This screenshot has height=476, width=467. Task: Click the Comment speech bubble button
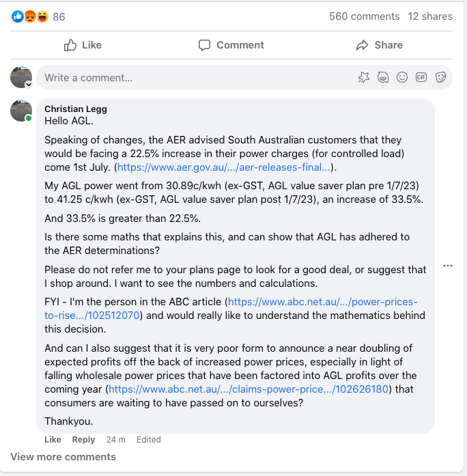tap(231, 45)
